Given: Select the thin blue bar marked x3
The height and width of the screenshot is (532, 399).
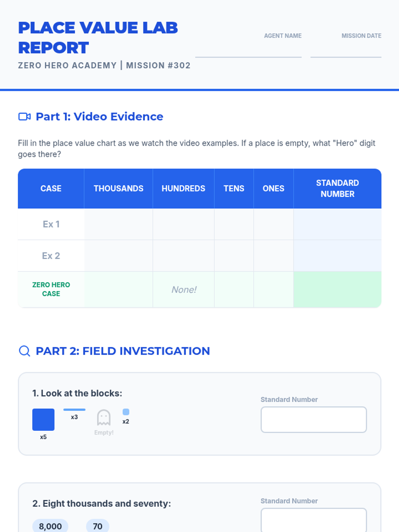Looking at the screenshot, I should tap(74, 410).
